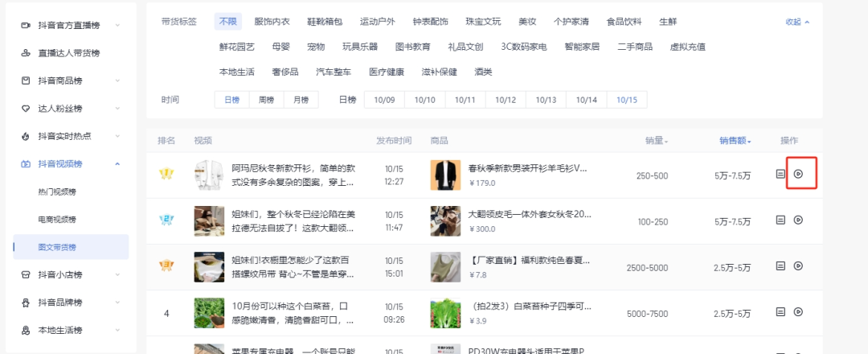Viewport: 868px width, 354px height.
Task: Open the 阿玛尼秋冬新款开衫 video thumbnail
Action: click(x=209, y=175)
